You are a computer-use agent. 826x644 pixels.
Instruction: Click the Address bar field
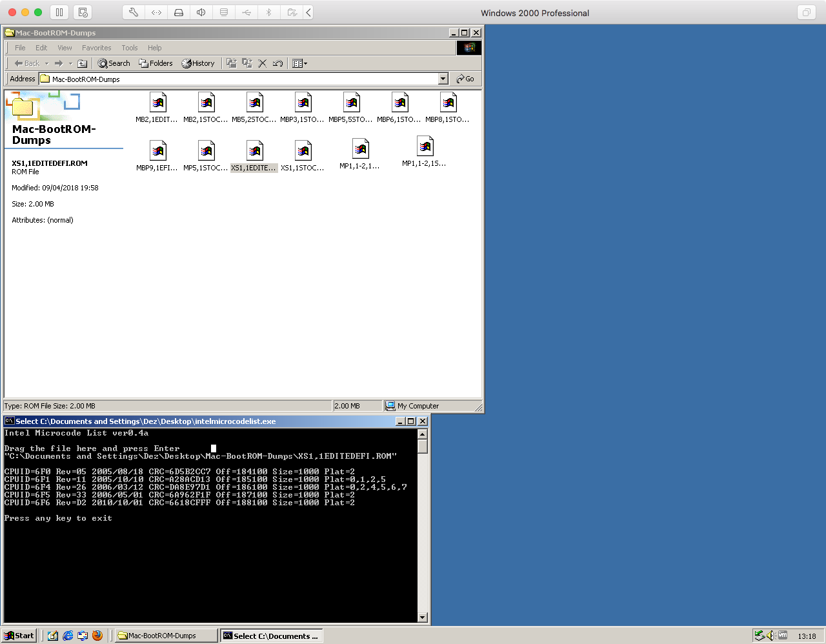pos(239,79)
